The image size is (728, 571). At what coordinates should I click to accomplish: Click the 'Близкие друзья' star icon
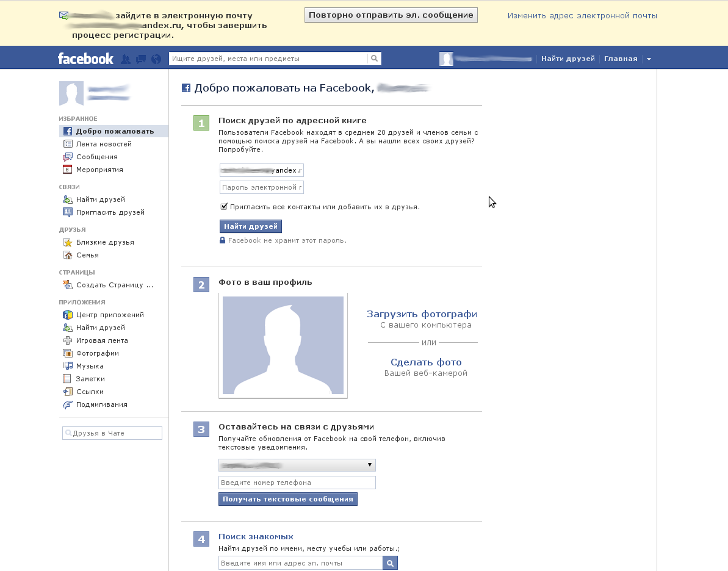[x=68, y=242]
